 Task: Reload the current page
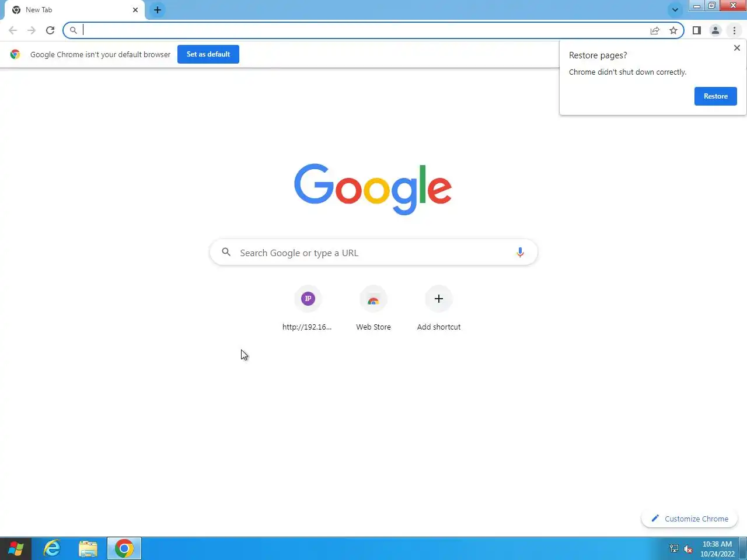tap(50, 30)
